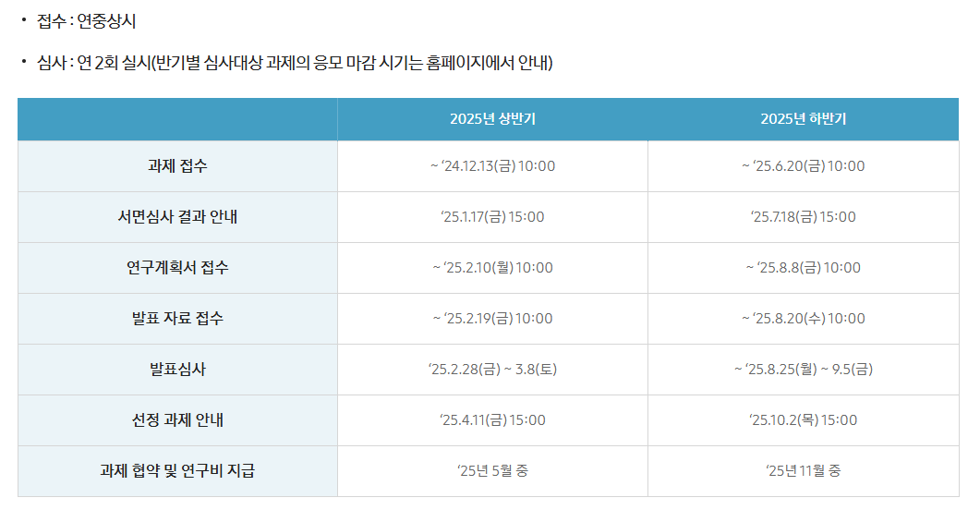Click the 2025년 상반기 column header
The width and height of the screenshot is (980, 510).
coord(492,119)
